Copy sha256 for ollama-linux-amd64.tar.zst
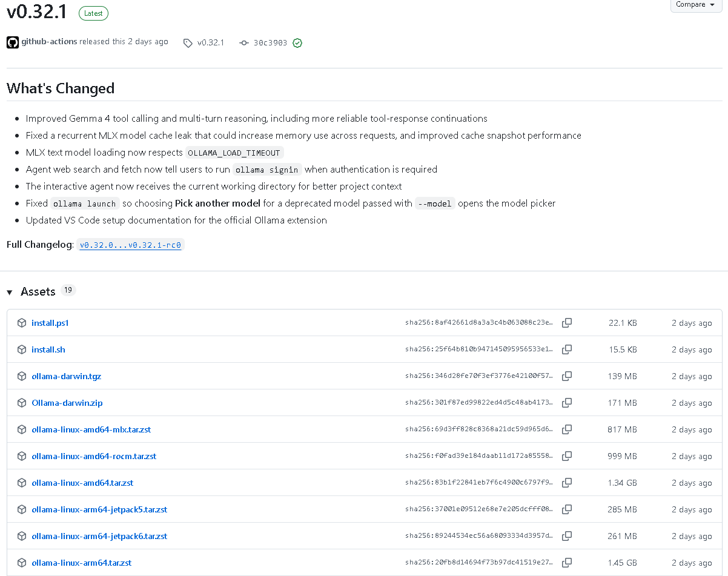This screenshot has height=576, width=728. 567,483
